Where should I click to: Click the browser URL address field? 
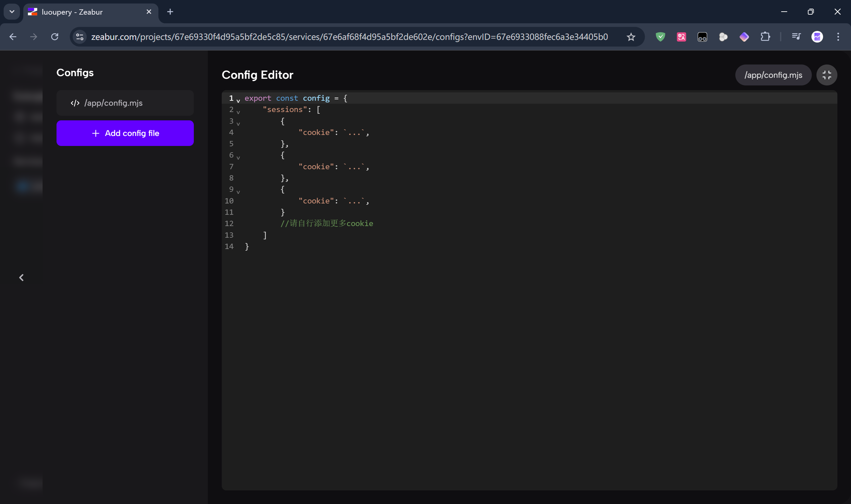click(x=350, y=37)
